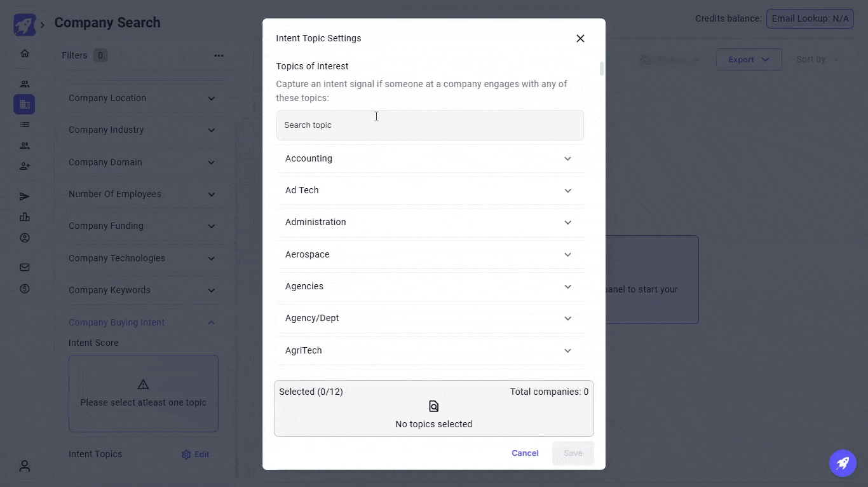Click the Search topic input field
The height and width of the screenshot is (487, 868).
click(x=430, y=125)
